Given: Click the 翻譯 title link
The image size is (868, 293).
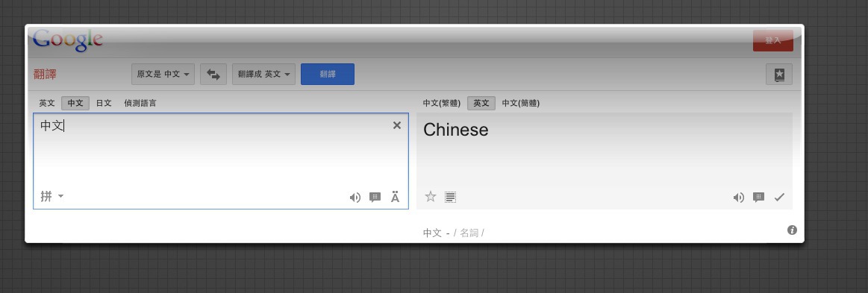Looking at the screenshot, I should point(45,74).
